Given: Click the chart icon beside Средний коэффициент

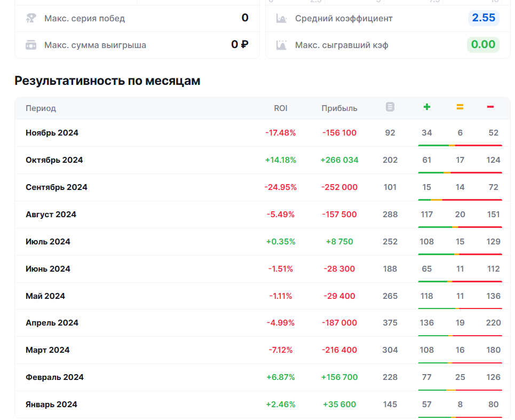Looking at the screenshot, I should tap(281, 18).
